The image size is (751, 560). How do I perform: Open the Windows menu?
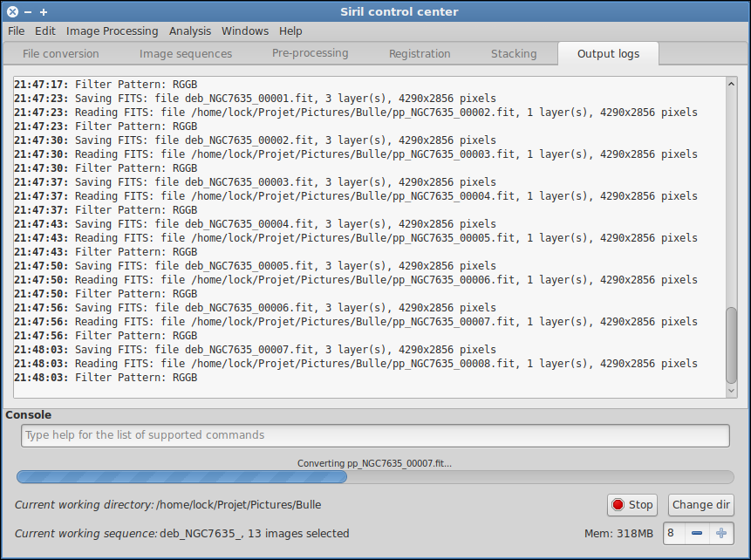pos(245,31)
